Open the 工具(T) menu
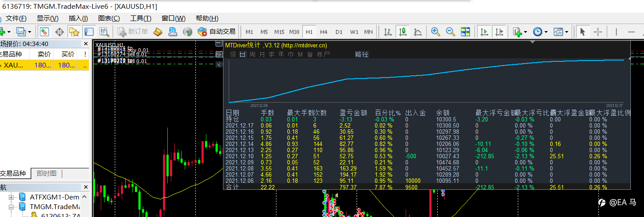 click(x=140, y=18)
